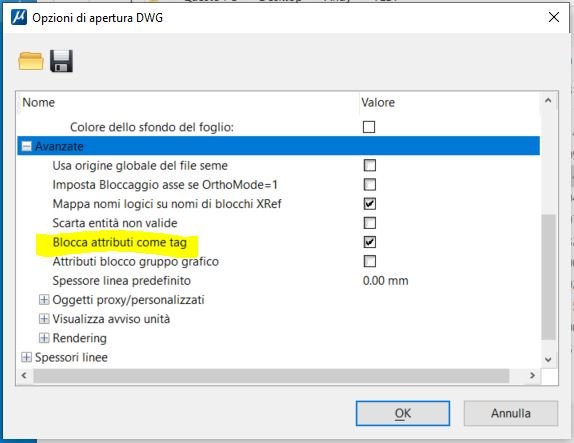Uncheck Blocca attributi come tag
The width and height of the screenshot is (574, 443).
click(369, 242)
